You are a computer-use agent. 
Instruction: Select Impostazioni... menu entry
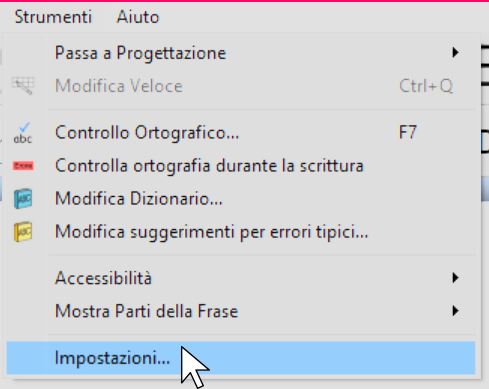tap(241, 358)
